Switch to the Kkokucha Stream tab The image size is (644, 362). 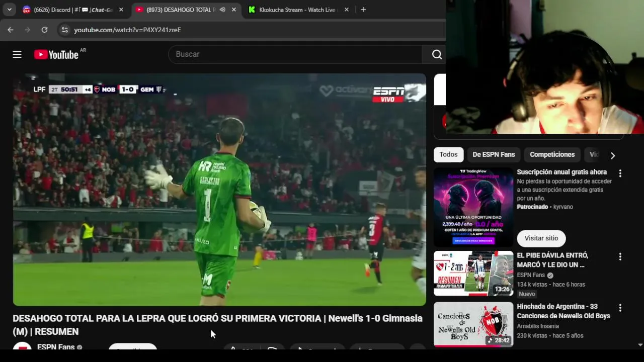(x=297, y=10)
